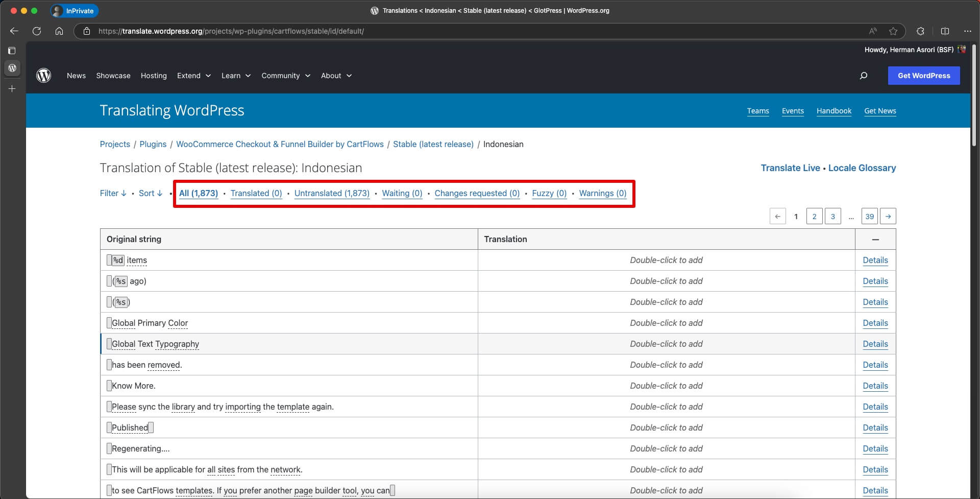Screen dimensions: 980x499
Task: Toggle the split screen icon
Action: (945, 31)
